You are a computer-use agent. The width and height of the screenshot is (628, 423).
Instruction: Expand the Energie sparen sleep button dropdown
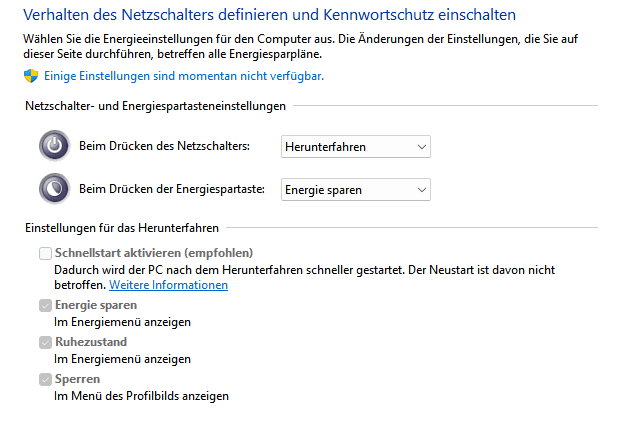[x=356, y=189]
